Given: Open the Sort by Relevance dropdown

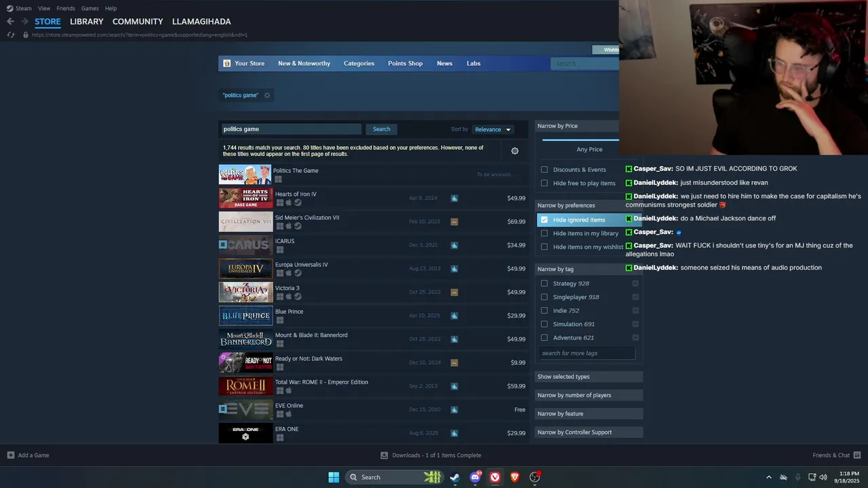Looking at the screenshot, I should 493,129.
